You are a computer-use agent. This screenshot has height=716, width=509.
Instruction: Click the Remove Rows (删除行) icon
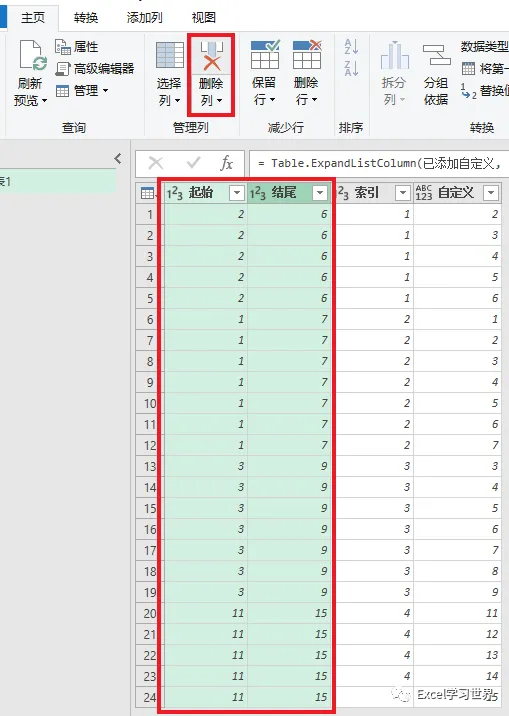point(307,54)
